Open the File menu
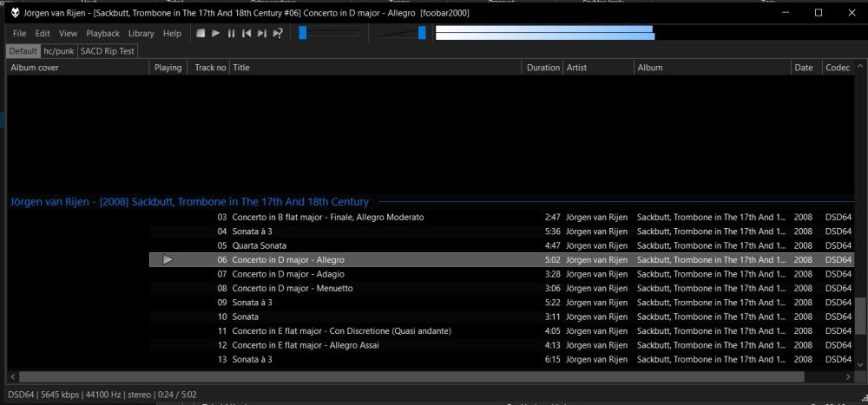The height and width of the screenshot is (405, 868). [20, 33]
